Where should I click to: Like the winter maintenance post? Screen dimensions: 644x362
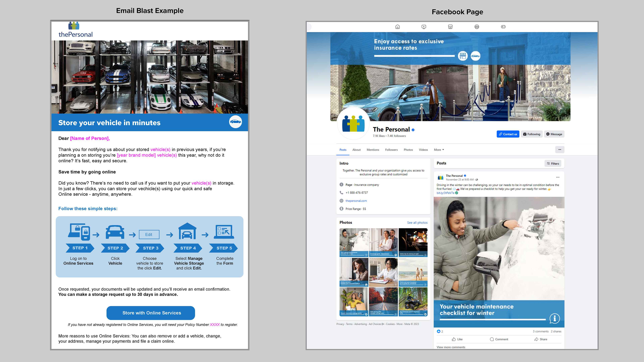[457, 339]
